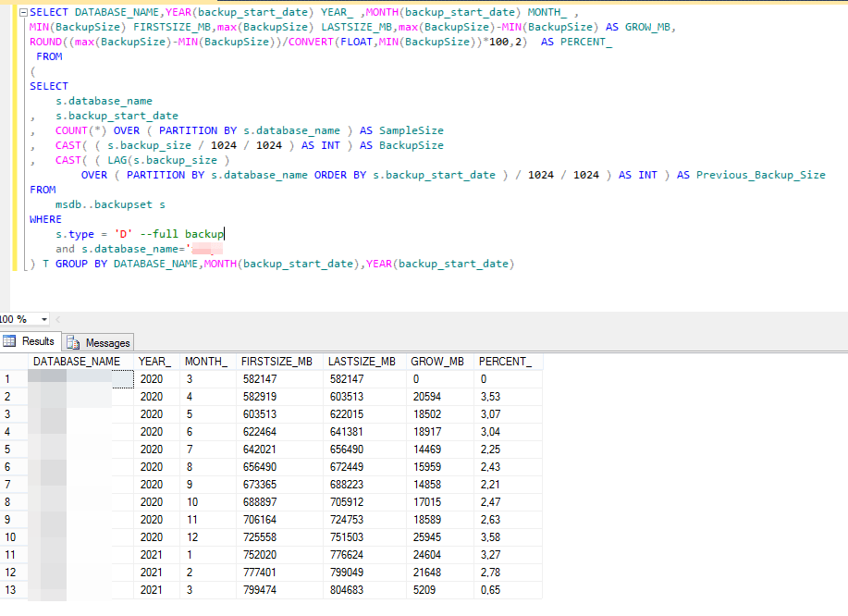Click FIRSTSIZE_MB value 688897
The image size is (848, 616).
coord(279,502)
